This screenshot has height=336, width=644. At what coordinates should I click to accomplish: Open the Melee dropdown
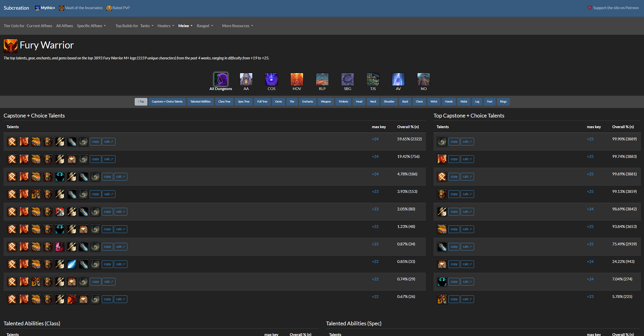tap(185, 26)
